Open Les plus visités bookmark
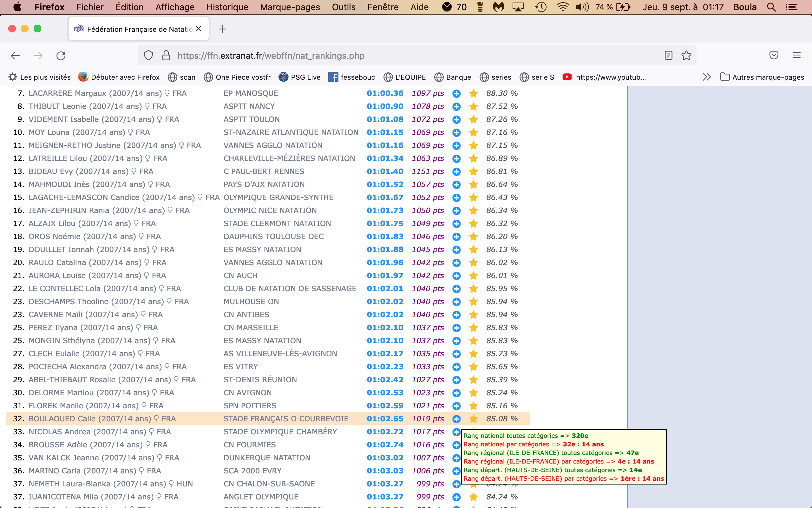This screenshot has width=812, height=508. tap(40, 77)
